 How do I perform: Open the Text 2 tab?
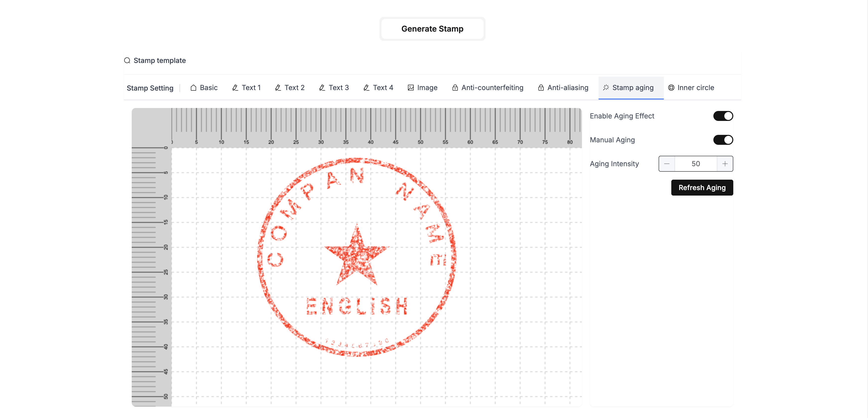[290, 88]
